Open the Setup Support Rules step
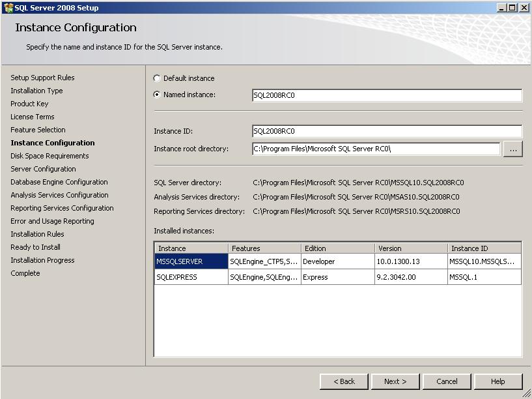The height and width of the screenshot is (399, 532). coord(42,78)
